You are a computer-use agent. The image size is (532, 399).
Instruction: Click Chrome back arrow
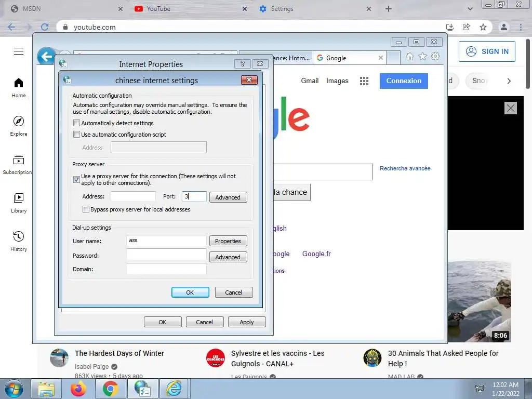tap(11, 27)
